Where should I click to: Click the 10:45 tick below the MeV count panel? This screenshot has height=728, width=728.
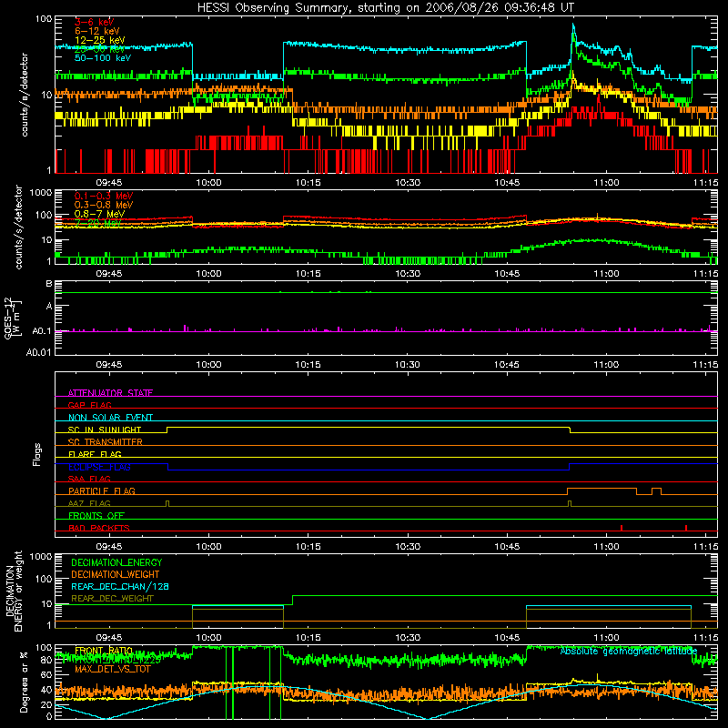(x=507, y=274)
